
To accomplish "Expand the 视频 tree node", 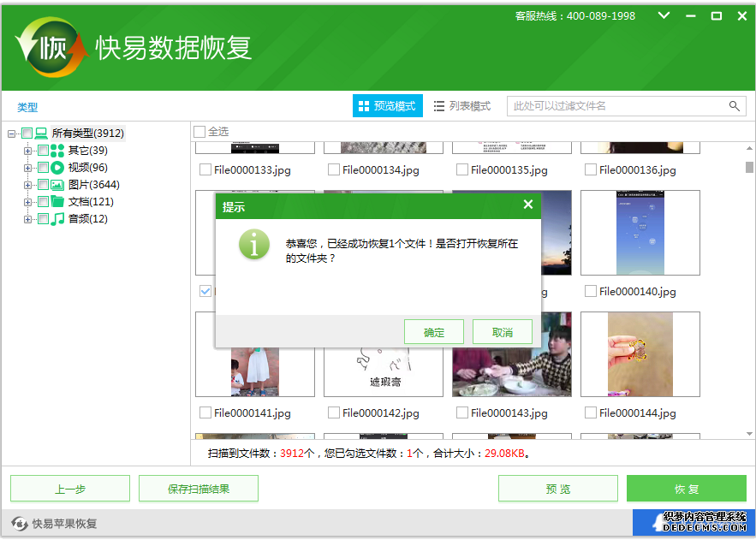I will [x=27, y=167].
